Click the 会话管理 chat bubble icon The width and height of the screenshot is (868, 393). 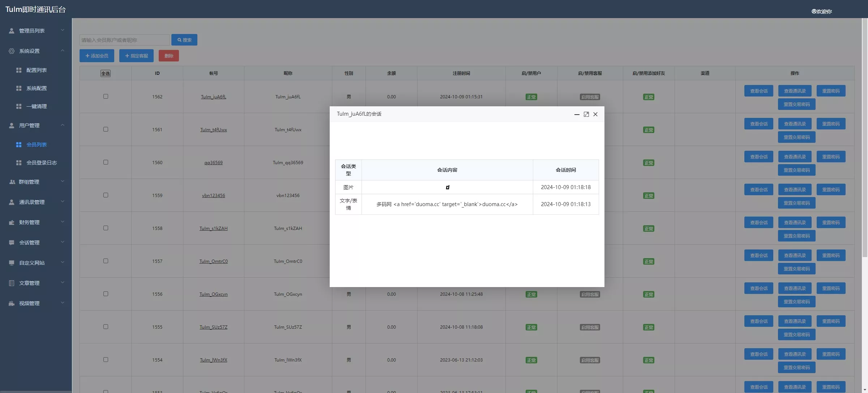[x=12, y=243]
